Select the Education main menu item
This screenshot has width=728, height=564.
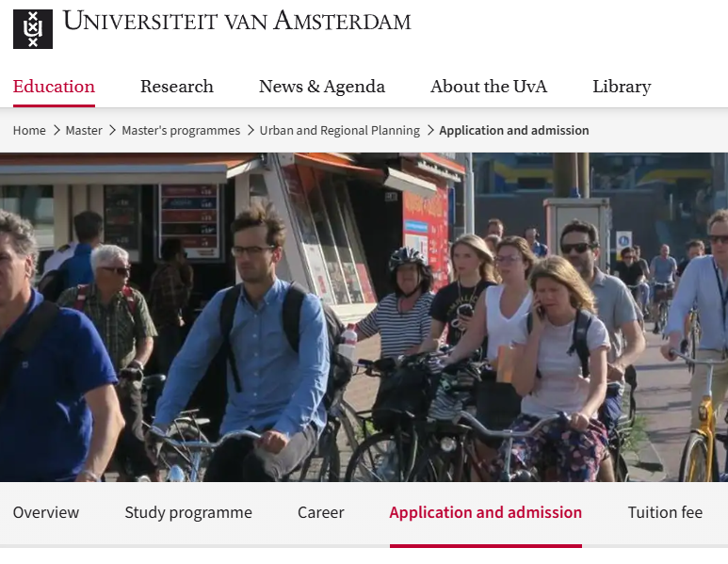tap(54, 87)
